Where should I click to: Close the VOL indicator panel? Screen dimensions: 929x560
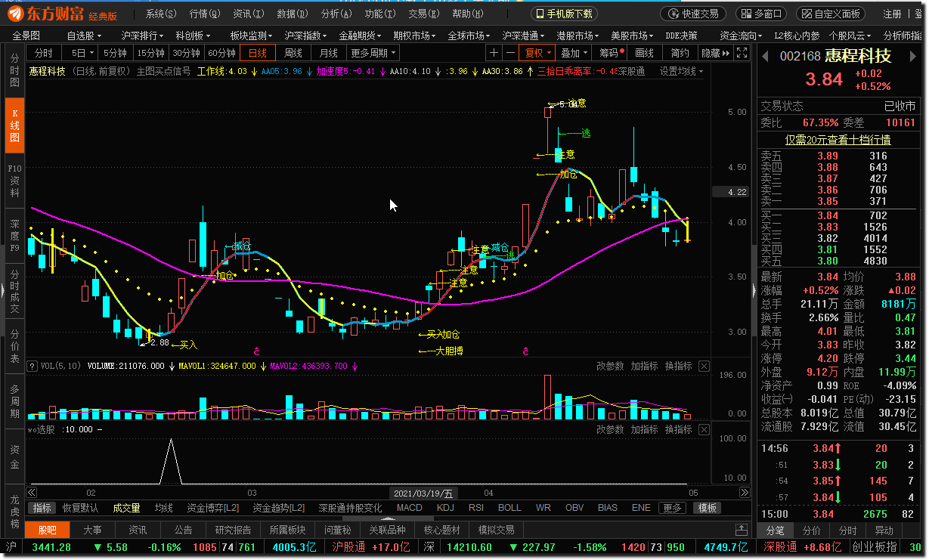[x=704, y=367]
